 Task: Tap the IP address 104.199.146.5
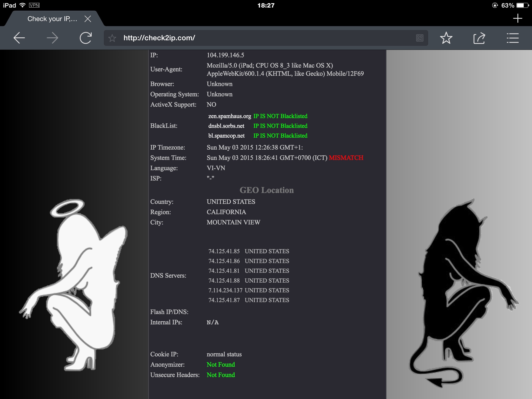tap(225, 55)
